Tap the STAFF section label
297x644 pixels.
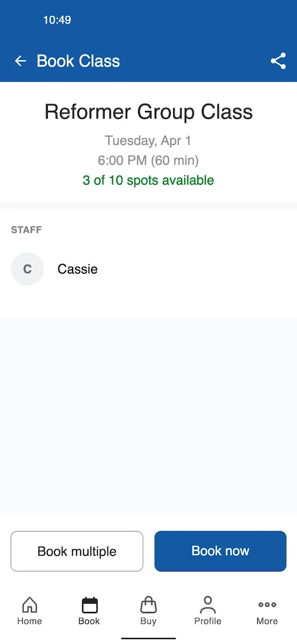tap(26, 230)
